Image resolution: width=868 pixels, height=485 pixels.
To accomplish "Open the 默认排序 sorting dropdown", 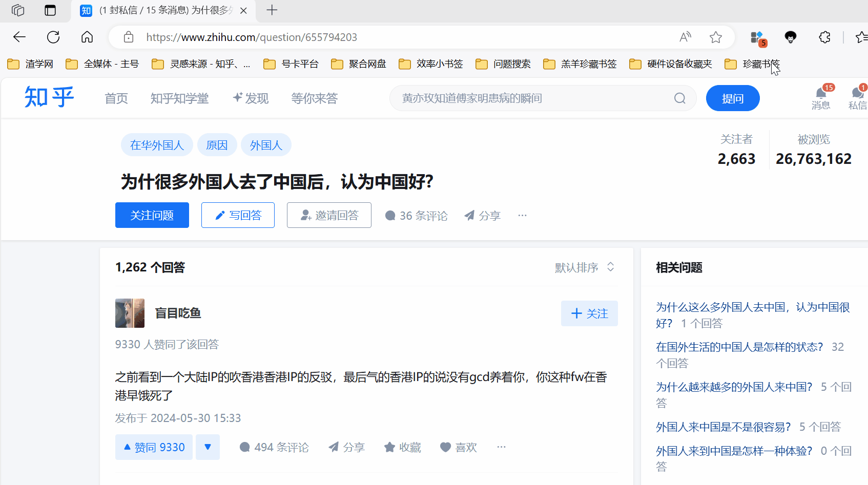I will 584,267.
